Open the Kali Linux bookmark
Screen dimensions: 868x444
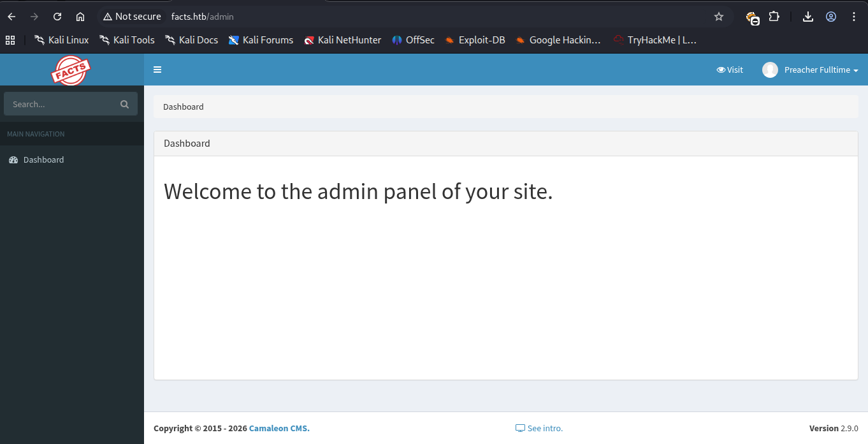click(62, 40)
